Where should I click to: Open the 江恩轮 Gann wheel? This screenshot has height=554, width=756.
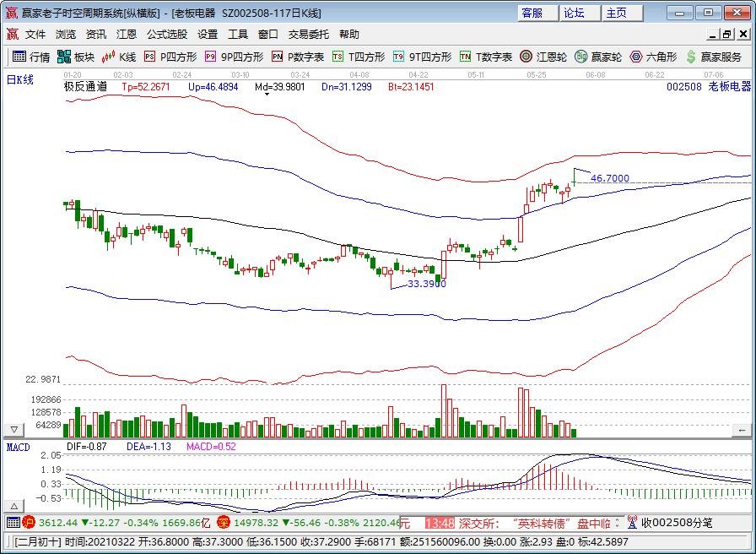543,57
